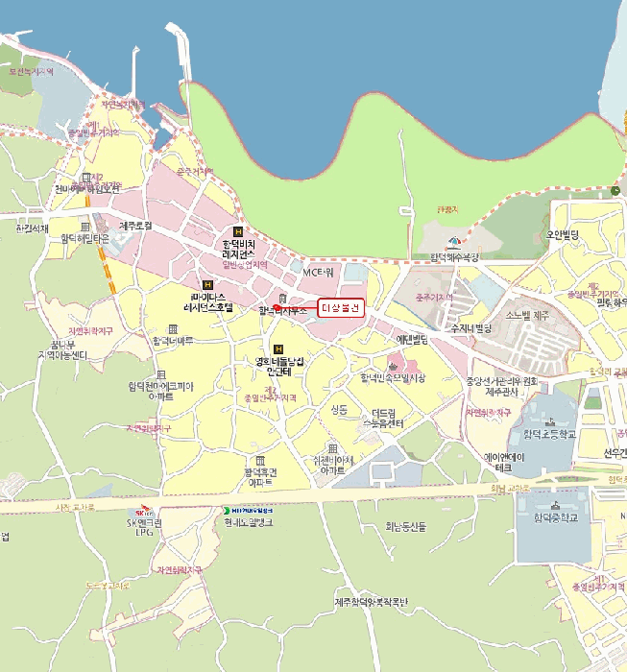This screenshot has width=627, height=672.
Task: Click the SK엔크린 LPG label
Action: click(x=144, y=528)
